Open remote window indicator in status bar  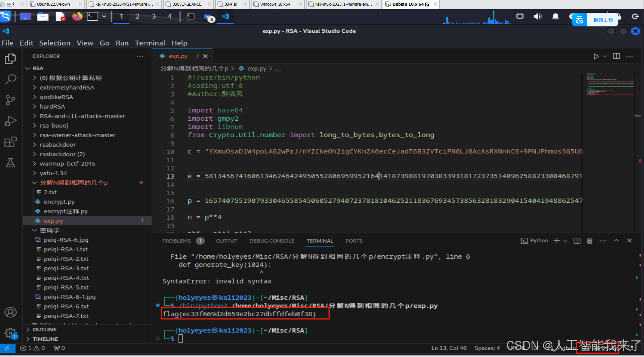tap(8, 348)
